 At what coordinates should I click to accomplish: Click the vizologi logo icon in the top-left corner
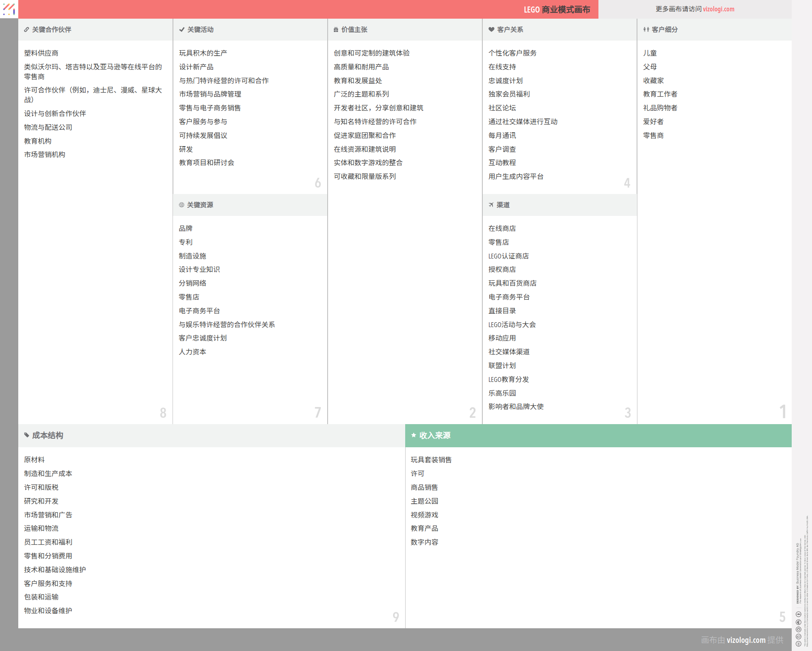(x=9, y=9)
